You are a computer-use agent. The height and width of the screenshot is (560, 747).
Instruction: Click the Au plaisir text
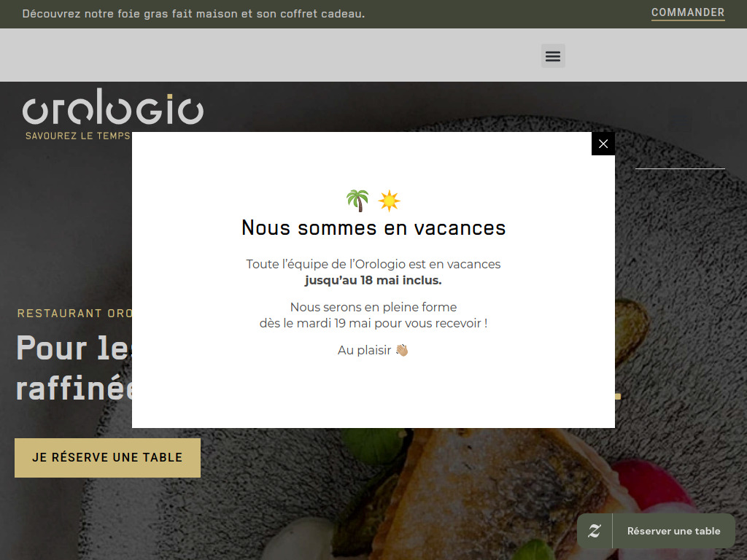tap(365, 351)
